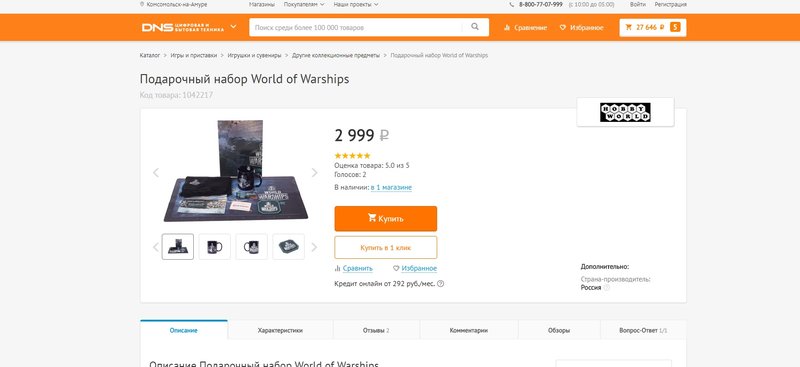Screen dimensions: 800x367
Task: Add product to Избранное below the buy buttons
Action: (x=415, y=268)
